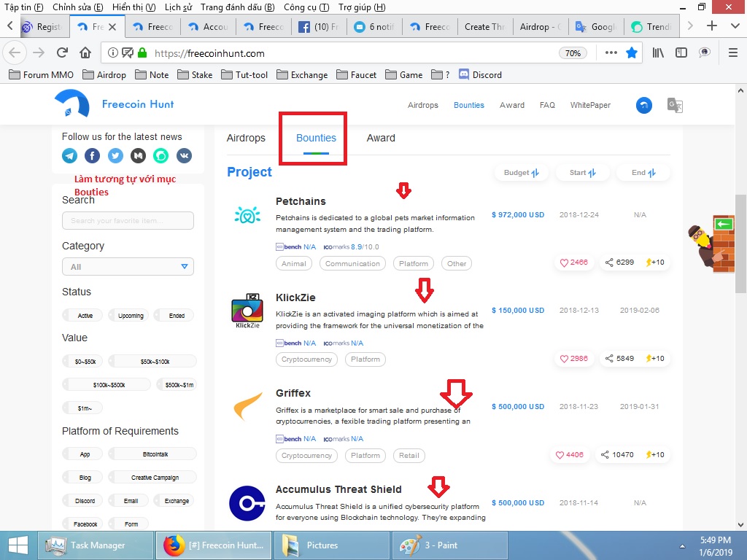Screen dimensions: 747x560
Task: Open the translate language icon
Action: click(x=675, y=105)
